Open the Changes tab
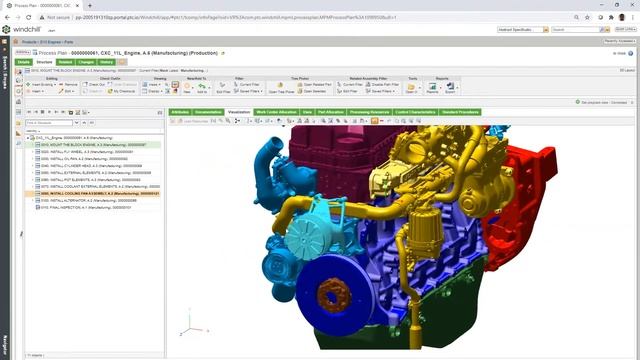Screen dimensions: 640x360 (86, 62)
